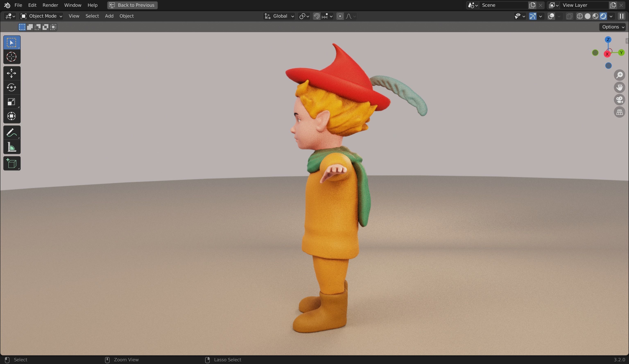Add a new view layer
This screenshot has height=364, width=629.
click(x=613, y=5)
